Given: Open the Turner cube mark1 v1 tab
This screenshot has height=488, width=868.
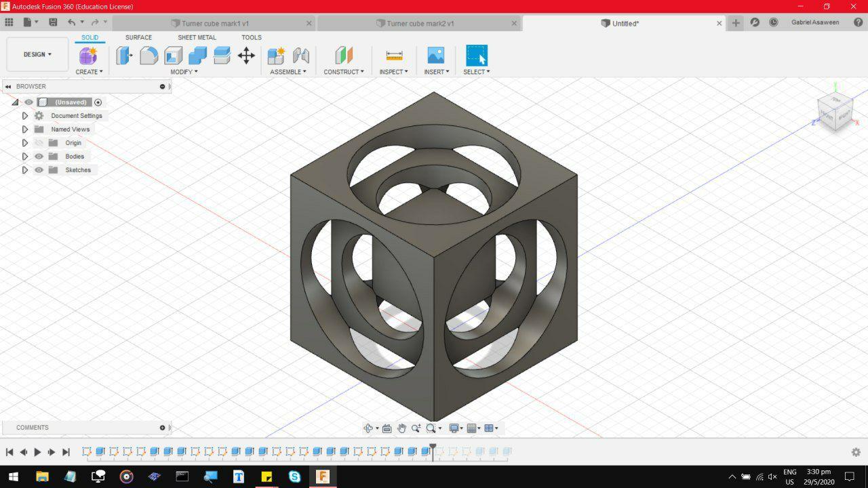Looking at the screenshot, I should (215, 23).
